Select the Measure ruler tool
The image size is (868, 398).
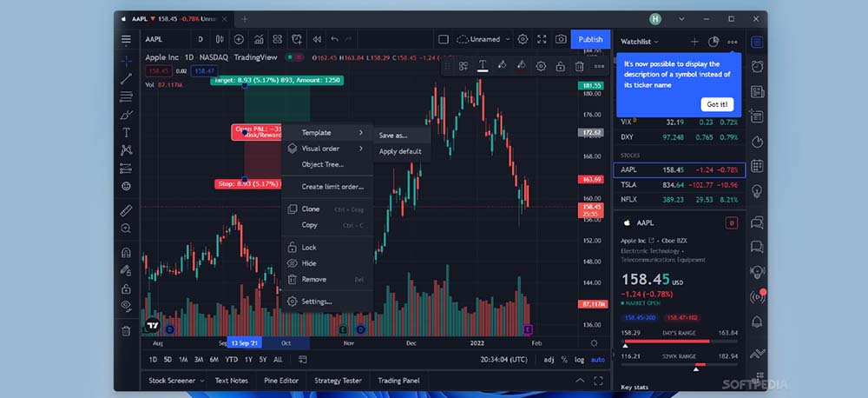(127, 209)
